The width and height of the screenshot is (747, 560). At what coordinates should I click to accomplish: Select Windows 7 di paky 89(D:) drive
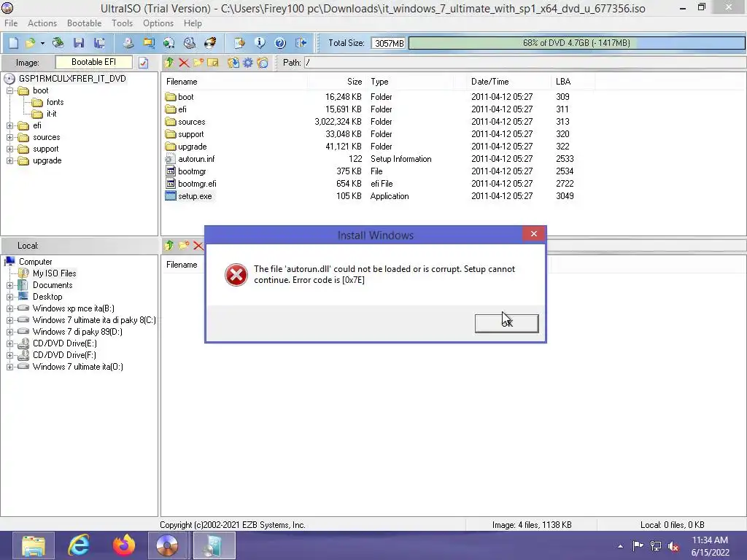77,332
